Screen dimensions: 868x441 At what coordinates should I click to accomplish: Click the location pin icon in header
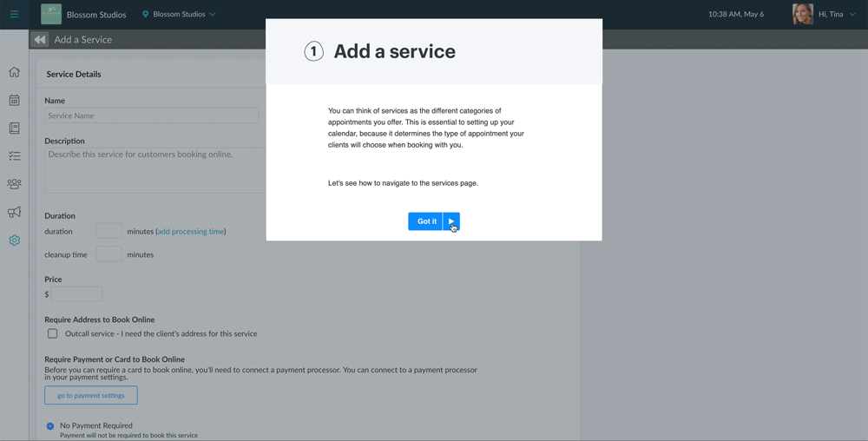click(146, 15)
